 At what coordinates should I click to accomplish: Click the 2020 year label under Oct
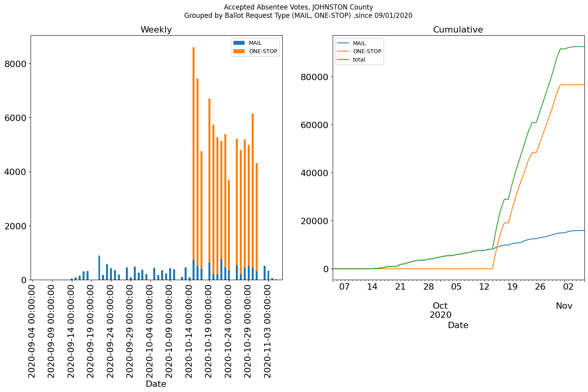click(440, 315)
